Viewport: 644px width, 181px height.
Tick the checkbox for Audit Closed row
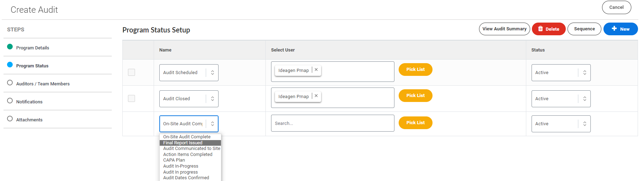tap(131, 98)
